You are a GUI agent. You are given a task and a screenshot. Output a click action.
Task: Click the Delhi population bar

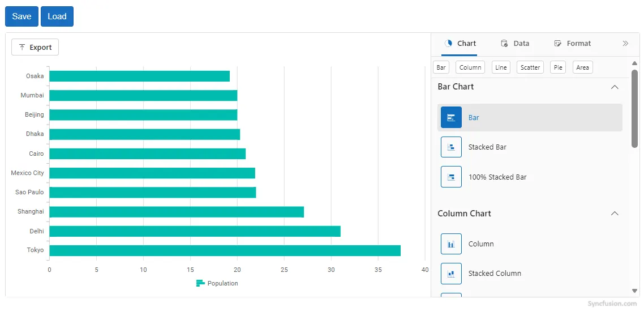tap(195, 231)
